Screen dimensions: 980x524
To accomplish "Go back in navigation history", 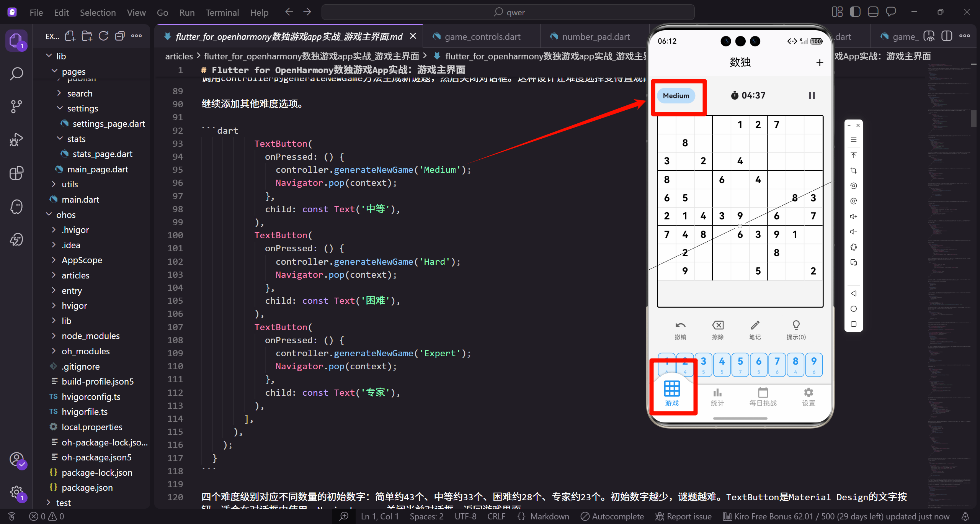I will coord(289,12).
